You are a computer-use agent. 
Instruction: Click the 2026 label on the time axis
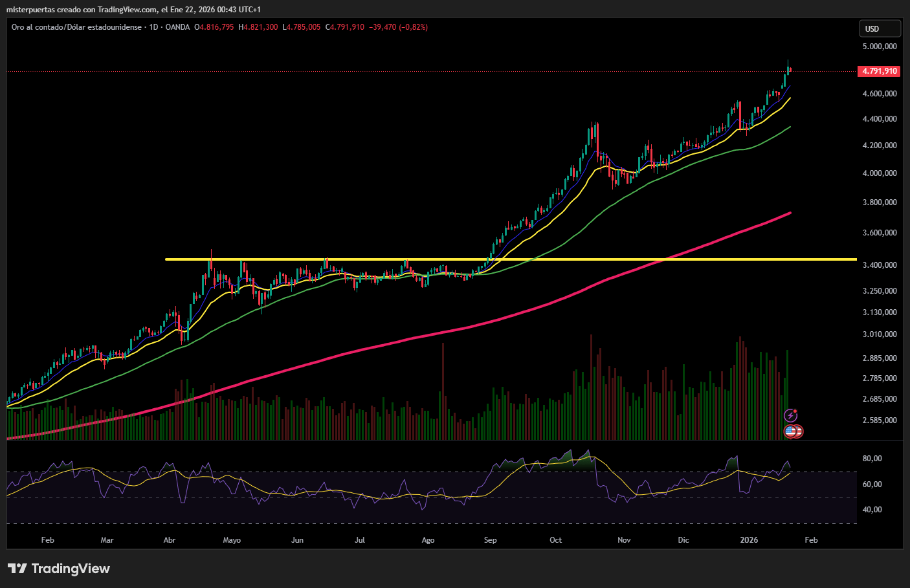tap(749, 540)
